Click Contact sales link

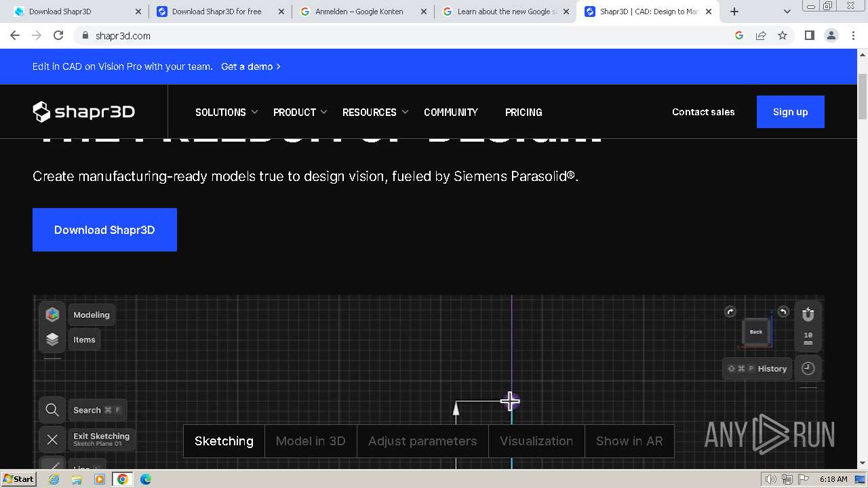703,112
